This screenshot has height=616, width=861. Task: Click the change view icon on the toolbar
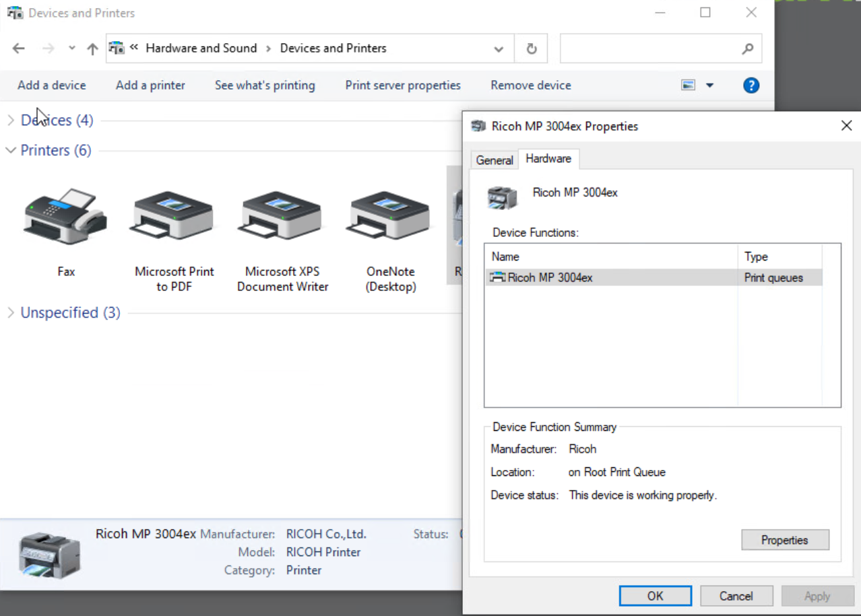[689, 85]
